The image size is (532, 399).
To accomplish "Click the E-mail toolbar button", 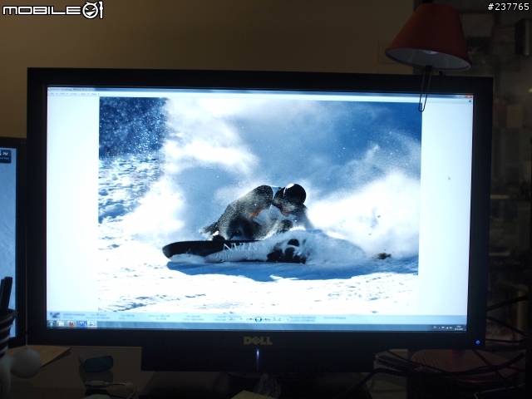I will pos(74,94).
